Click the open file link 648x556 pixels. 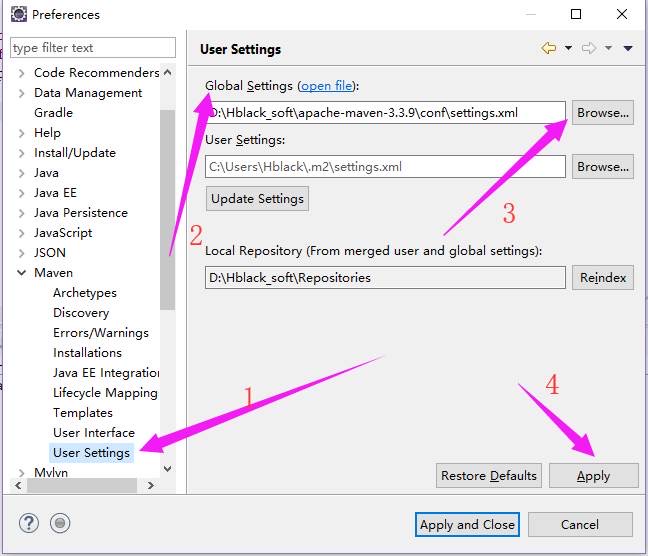coord(327,86)
